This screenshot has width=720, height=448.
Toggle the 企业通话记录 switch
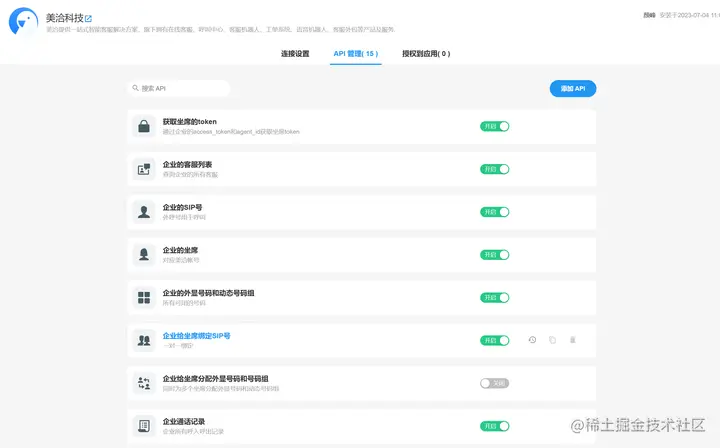(x=495, y=426)
